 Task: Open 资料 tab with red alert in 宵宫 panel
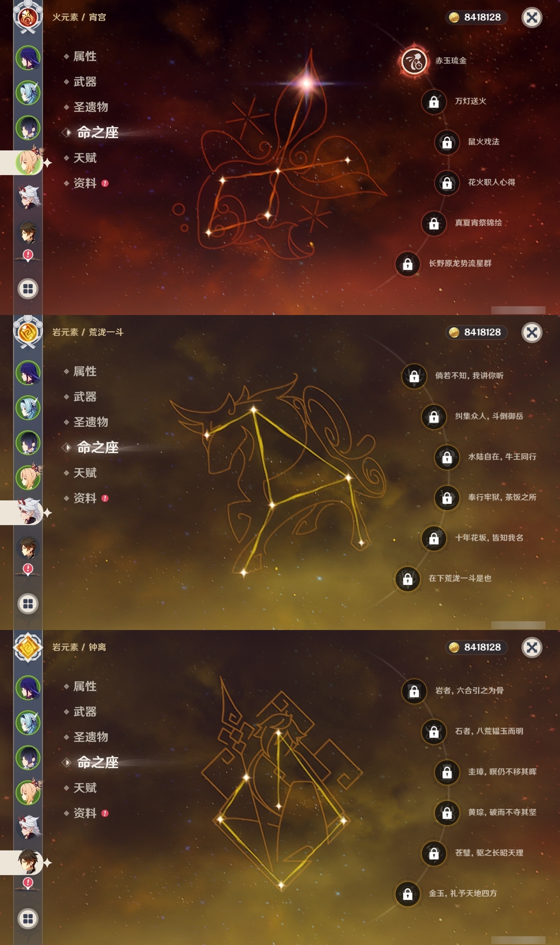[86, 183]
